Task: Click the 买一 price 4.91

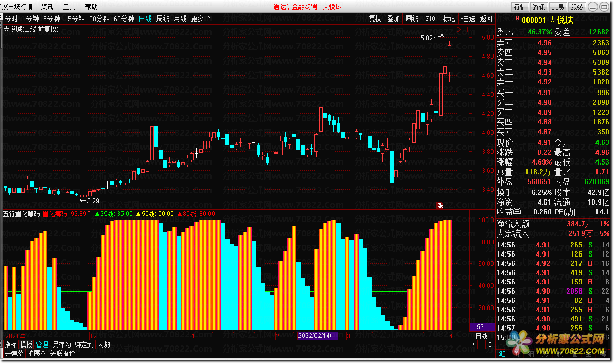Action: (544, 93)
